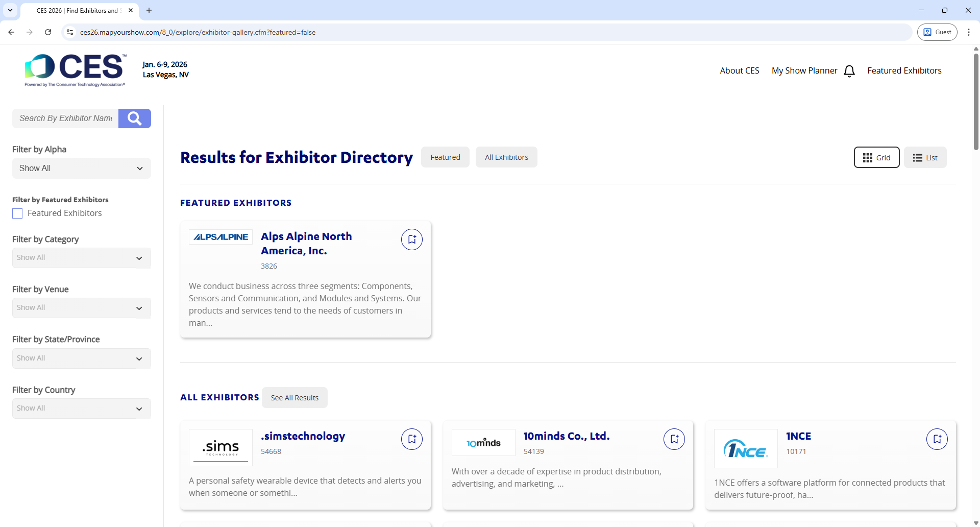Open the Guest profile menu
Image resolution: width=980 pixels, height=527 pixels.
point(937,32)
